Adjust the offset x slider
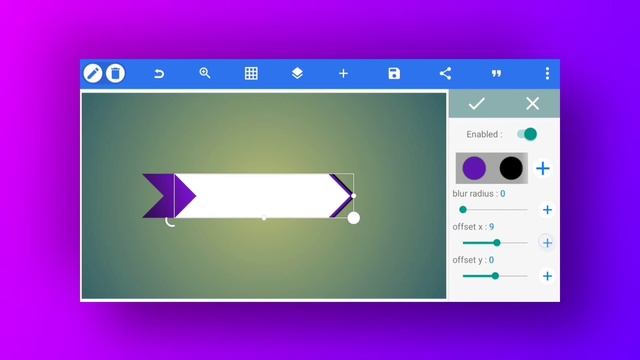Image resolution: width=640 pixels, height=360 pixels. point(495,243)
